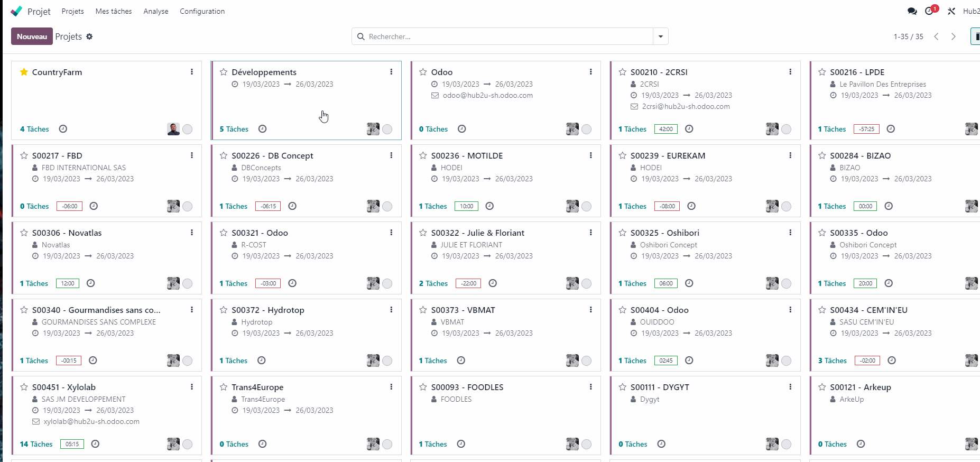Go to the next page arrow
The width and height of the screenshot is (980, 462).
(954, 36)
